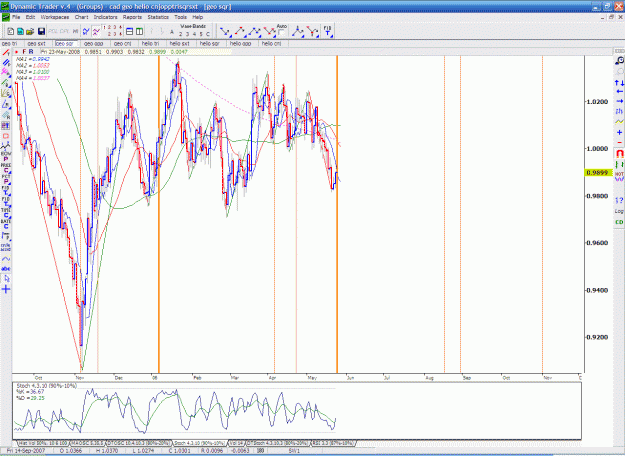This screenshot has height=456, width=625.
Task: Switch to the geo sxt tab
Action: click(37, 43)
